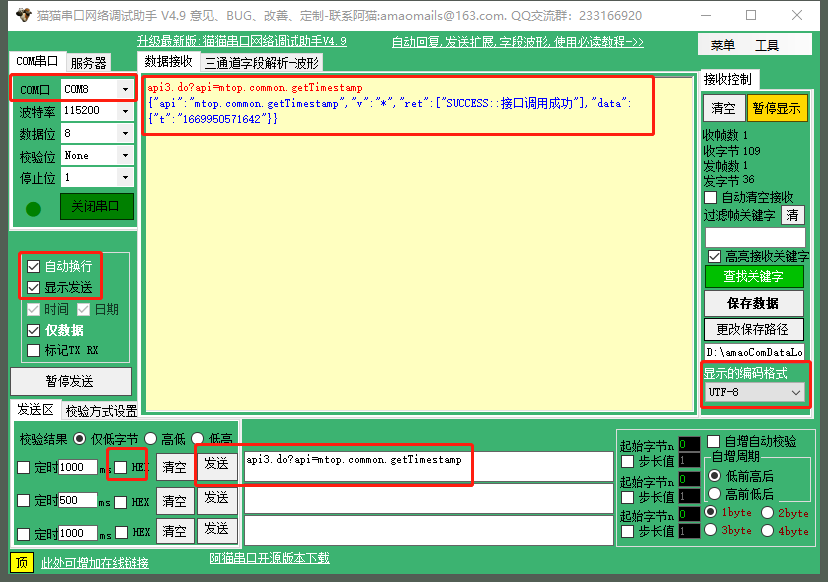Click 清空 in the first send row
828x582 pixels.
click(174, 467)
